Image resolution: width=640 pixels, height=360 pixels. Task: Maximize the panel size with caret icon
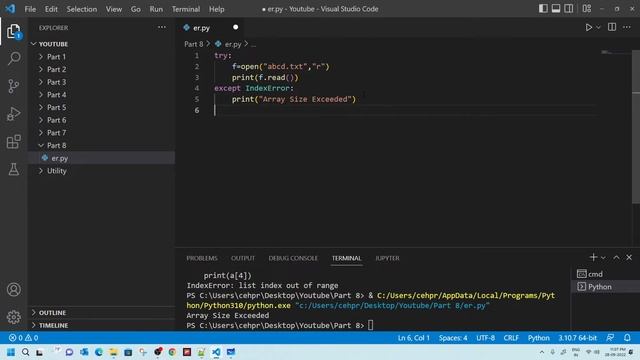coord(616,257)
